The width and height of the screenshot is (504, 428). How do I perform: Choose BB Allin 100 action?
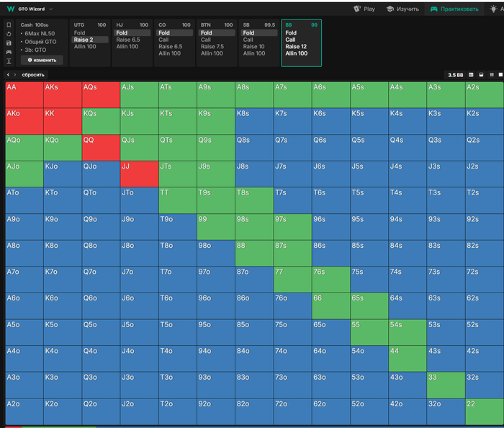(x=297, y=53)
